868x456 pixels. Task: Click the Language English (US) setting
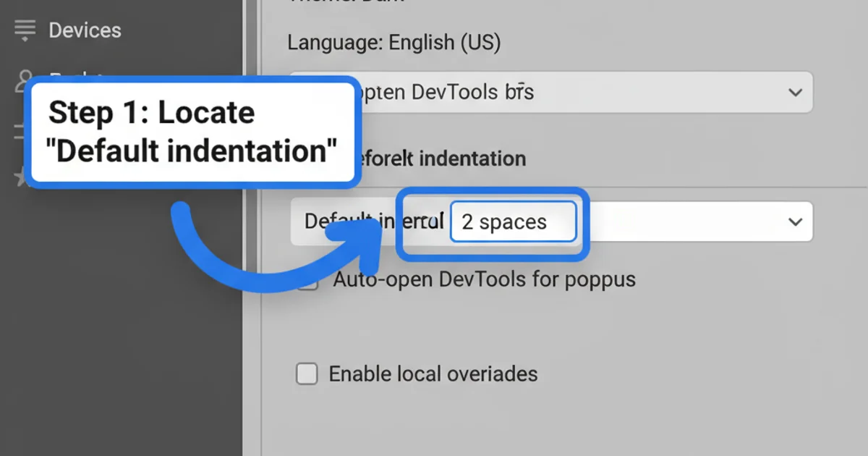tap(394, 42)
